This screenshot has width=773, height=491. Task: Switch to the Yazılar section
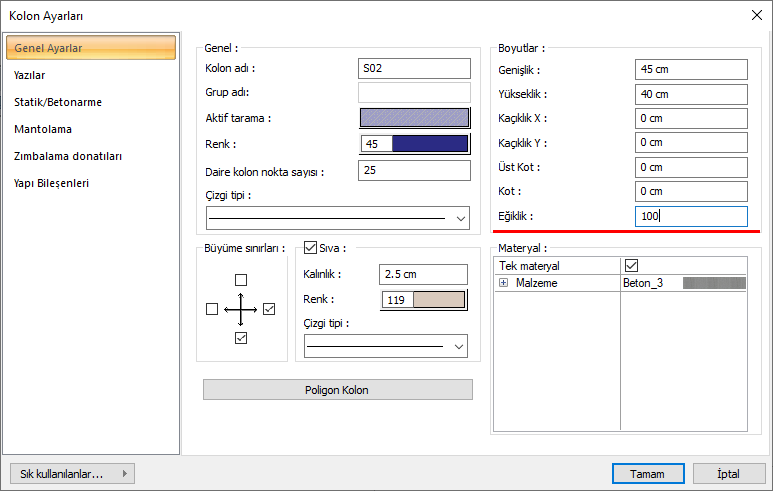point(29,75)
